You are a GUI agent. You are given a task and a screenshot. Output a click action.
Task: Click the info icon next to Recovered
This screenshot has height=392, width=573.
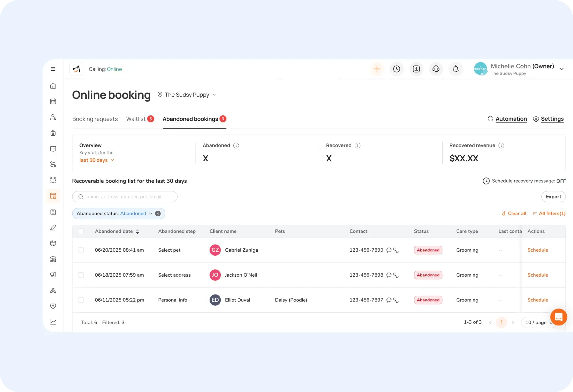(357, 146)
